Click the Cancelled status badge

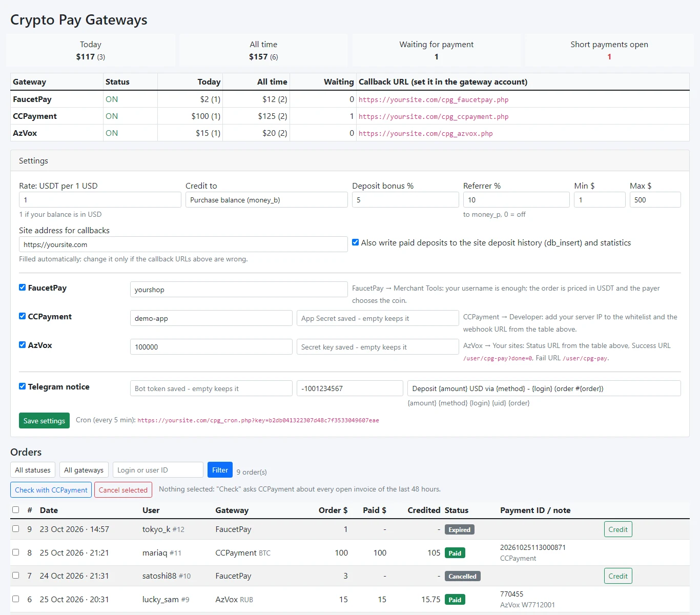point(463,577)
